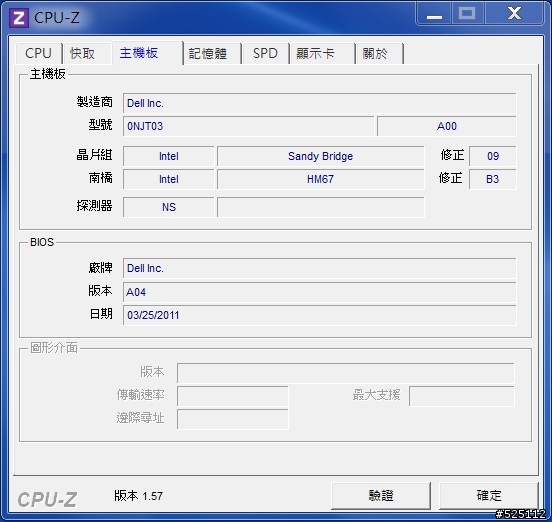Click the disabled maximize window button
The width and height of the screenshot is (552, 522).
point(468,14)
